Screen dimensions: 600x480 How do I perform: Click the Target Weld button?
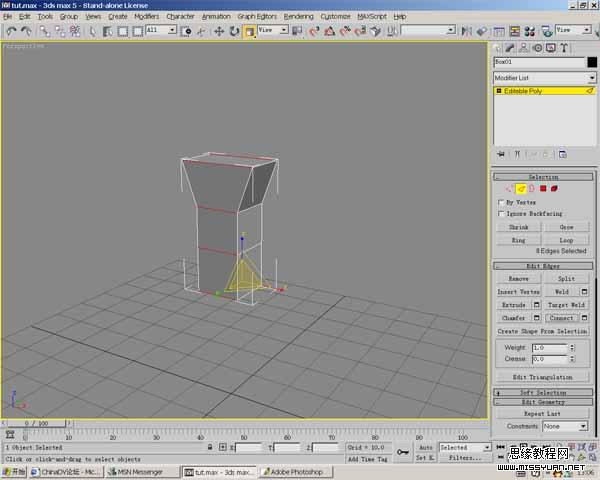[566, 305]
